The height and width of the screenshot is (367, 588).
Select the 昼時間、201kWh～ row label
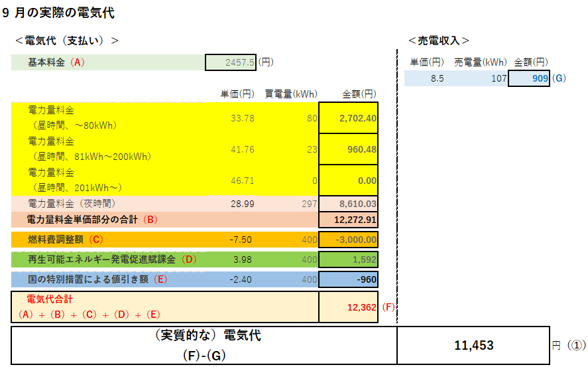click(76, 188)
